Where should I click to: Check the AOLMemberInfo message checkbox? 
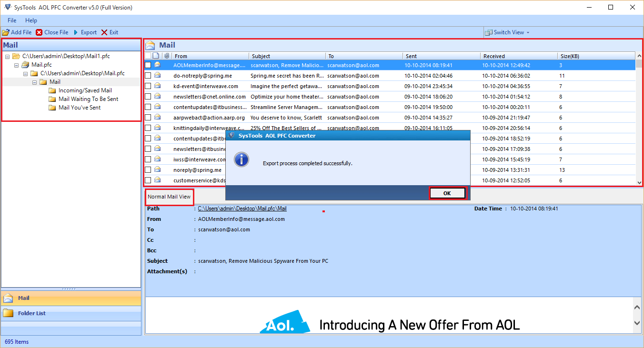[x=148, y=65]
